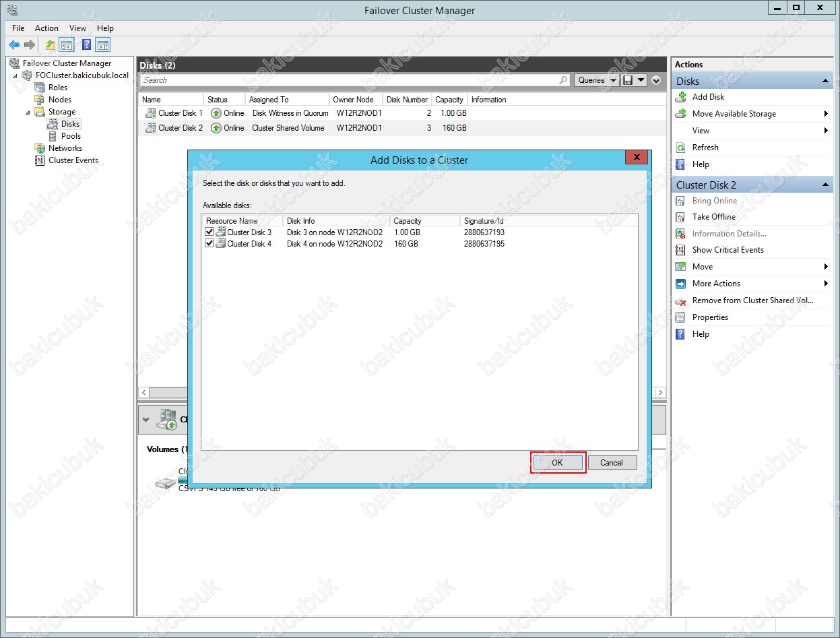Go back with the toolbar Back arrow
840x638 pixels.
click(14, 45)
